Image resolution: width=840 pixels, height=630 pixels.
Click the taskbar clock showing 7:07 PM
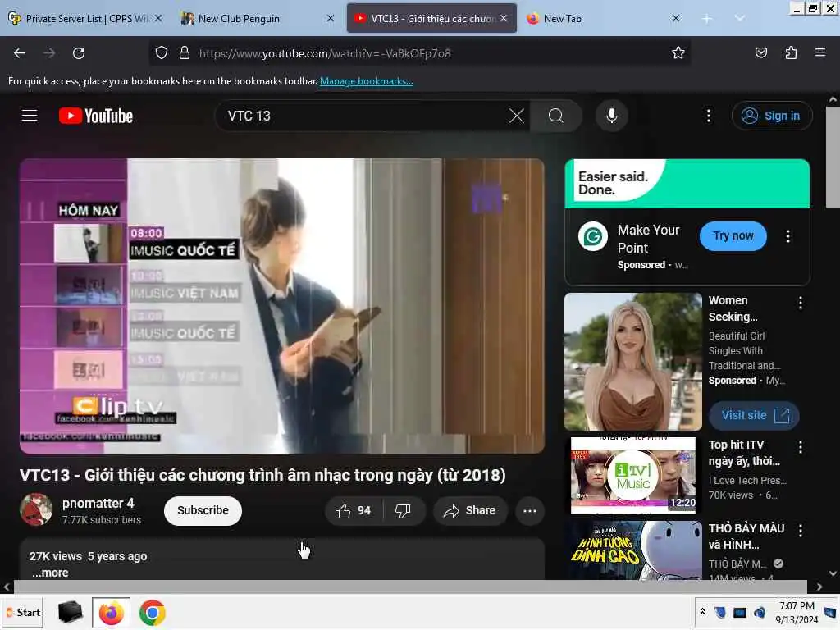[797, 612]
